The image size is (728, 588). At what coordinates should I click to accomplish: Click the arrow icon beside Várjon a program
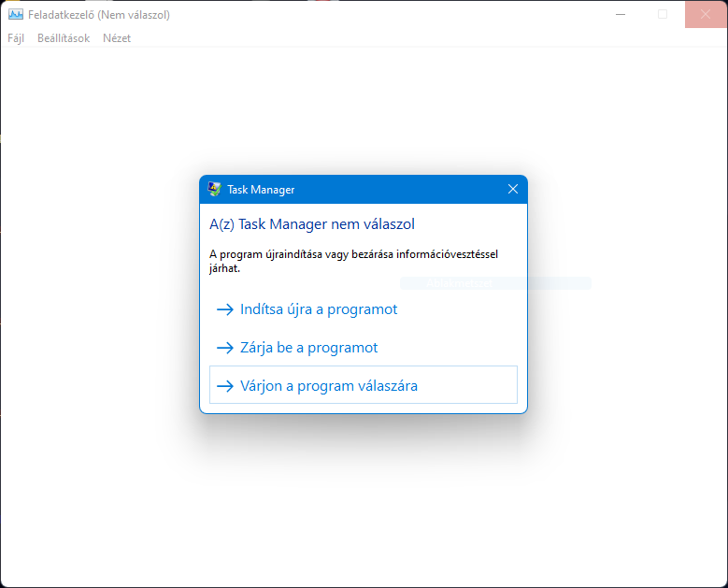[x=225, y=385]
